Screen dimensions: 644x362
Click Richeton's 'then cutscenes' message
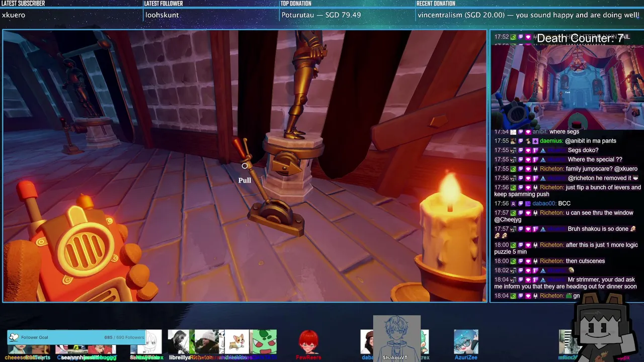585,261
